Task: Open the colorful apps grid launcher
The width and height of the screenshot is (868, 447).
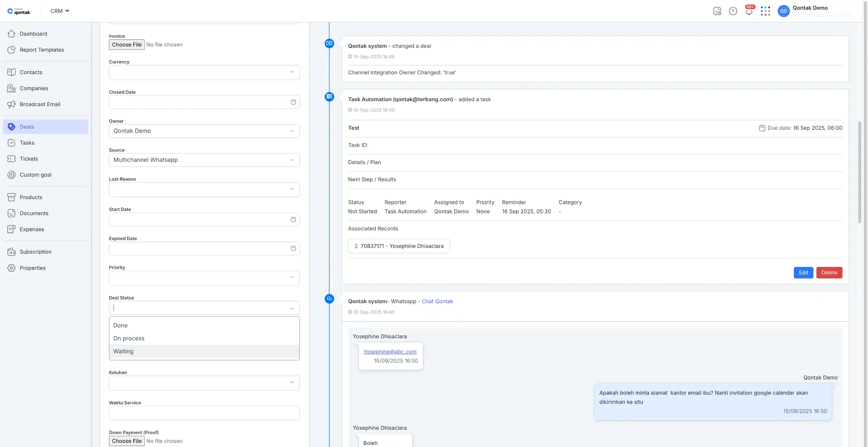Action: point(765,11)
